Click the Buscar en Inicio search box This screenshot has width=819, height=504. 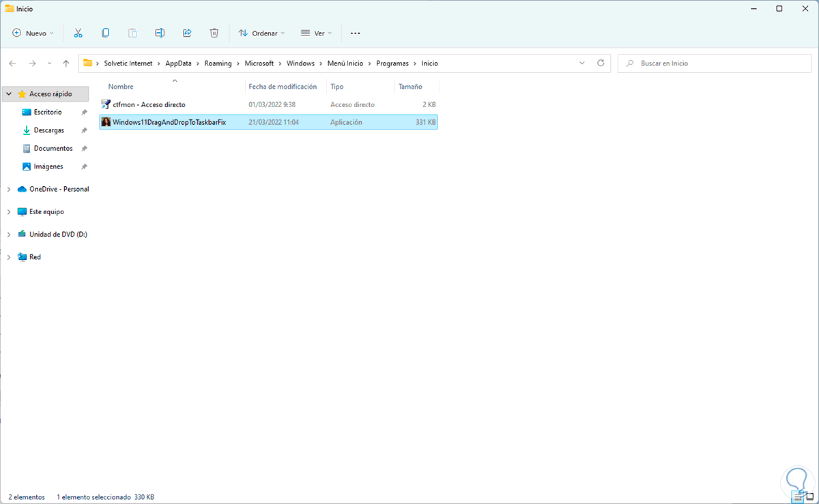coord(715,63)
